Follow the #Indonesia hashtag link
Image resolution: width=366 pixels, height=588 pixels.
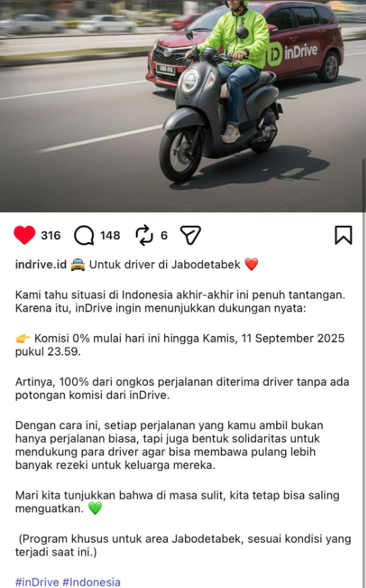click(x=91, y=582)
